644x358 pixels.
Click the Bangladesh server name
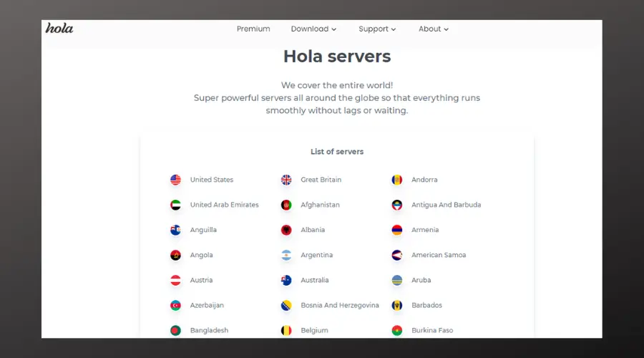coord(209,330)
